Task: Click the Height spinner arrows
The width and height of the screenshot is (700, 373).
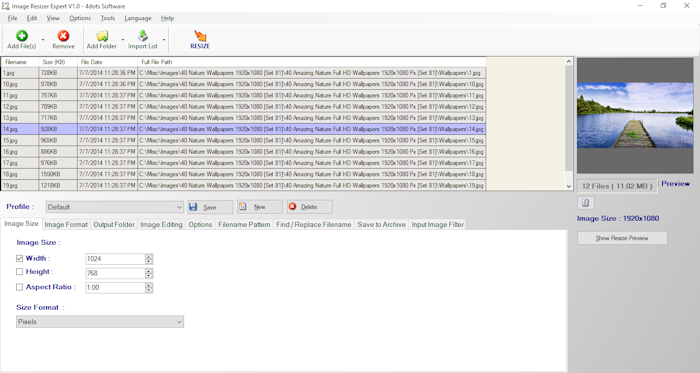Action: (149, 273)
